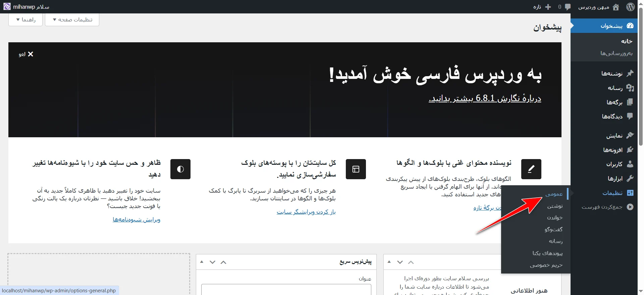Viewport: 644px width, 295px height.
Task: Open the راهنما help dropdown
Action: (x=25, y=19)
